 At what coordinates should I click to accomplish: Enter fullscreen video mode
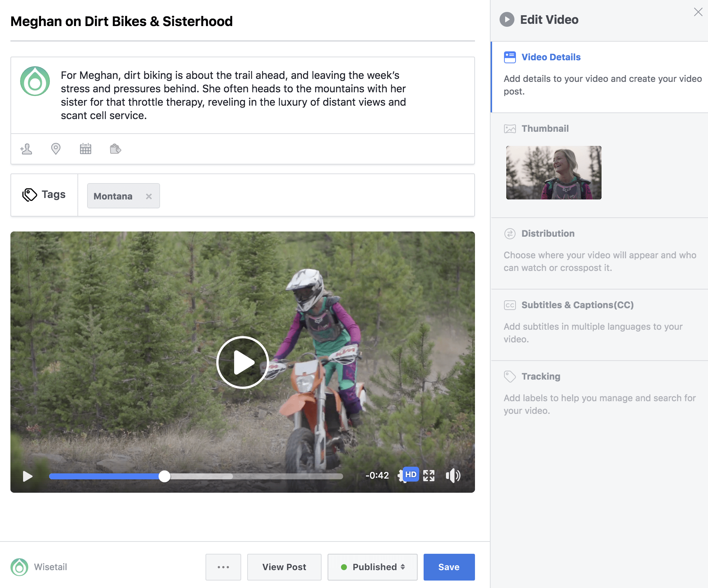429,476
